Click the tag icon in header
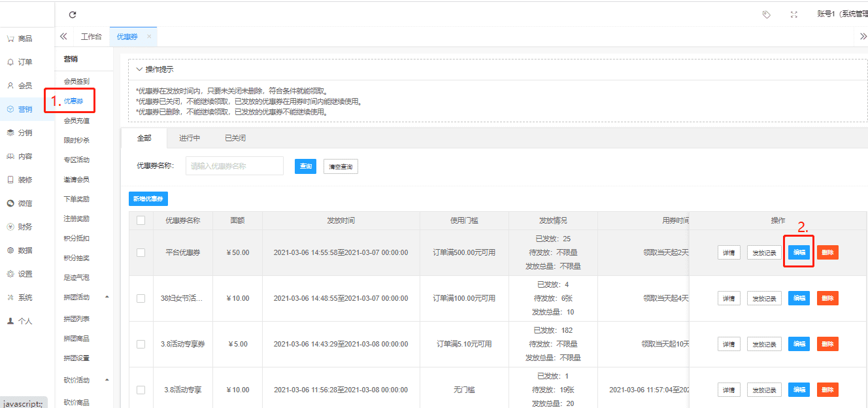868x408 pixels. coord(767,14)
